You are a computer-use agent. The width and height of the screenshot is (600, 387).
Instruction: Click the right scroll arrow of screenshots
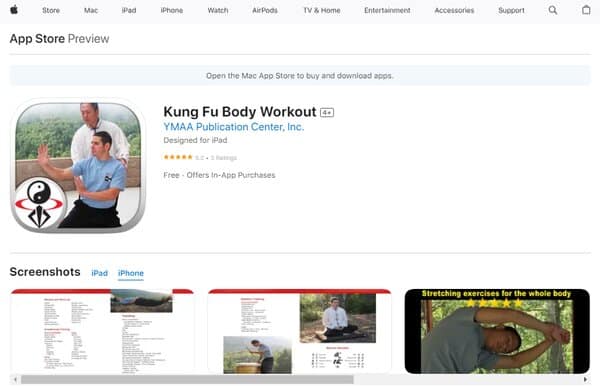click(x=585, y=380)
